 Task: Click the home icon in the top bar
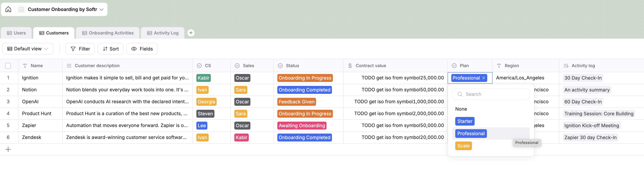click(x=8, y=9)
